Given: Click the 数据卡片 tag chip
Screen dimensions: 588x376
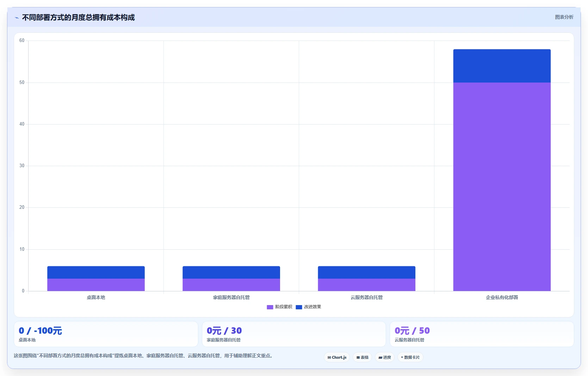Looking at the screenshot, I should (x=410, y=357).
